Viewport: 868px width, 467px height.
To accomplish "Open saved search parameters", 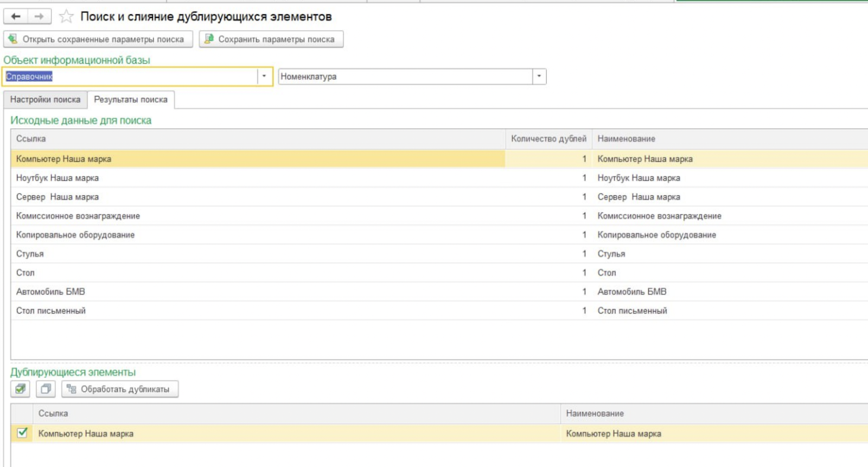I will (x=98, y=39).
